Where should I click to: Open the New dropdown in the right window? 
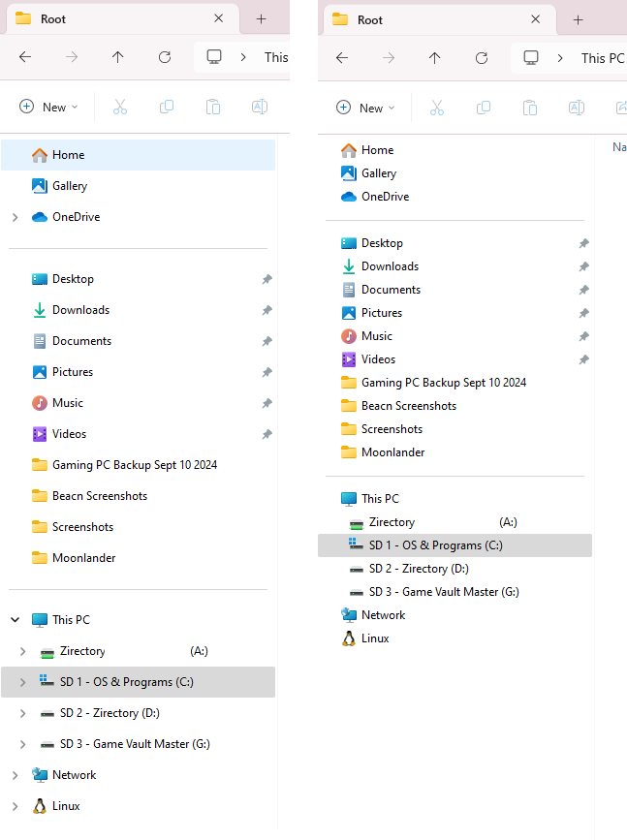pyautogui.click(x=366, y=109)
